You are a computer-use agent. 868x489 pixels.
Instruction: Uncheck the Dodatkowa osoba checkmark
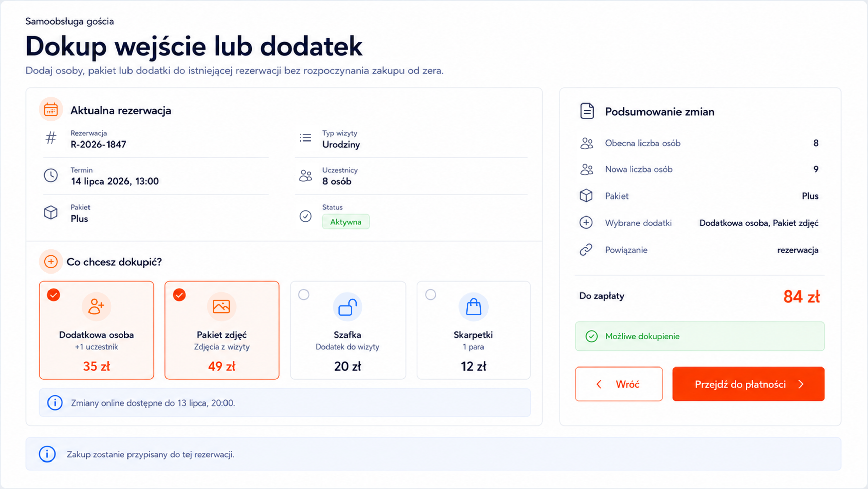click(x=54, y=295)
